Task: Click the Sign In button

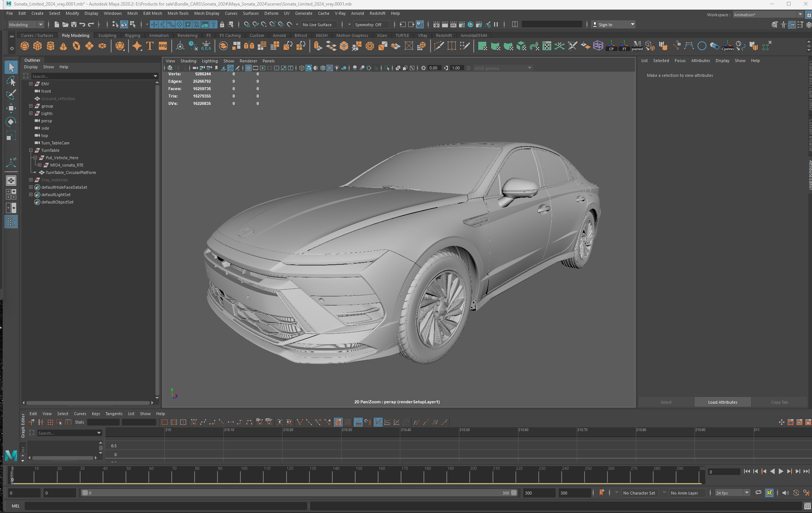Action: pyautogui.click(x=605, y=25)
